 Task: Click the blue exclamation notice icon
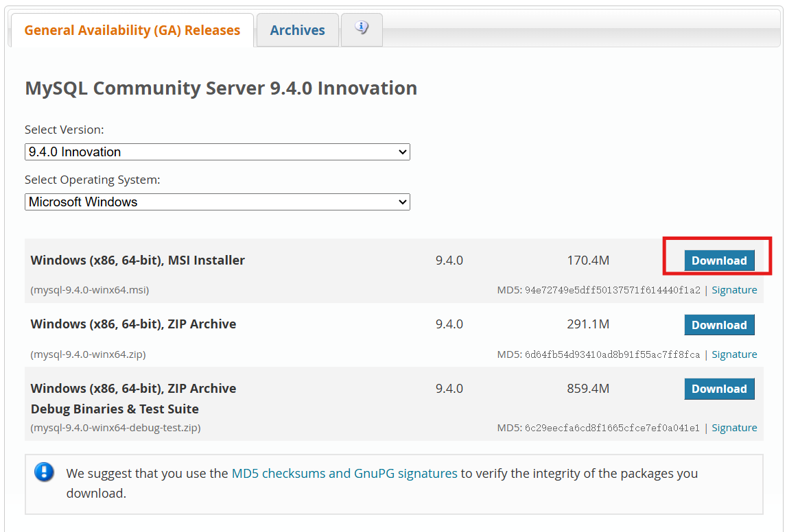point(44,472)
